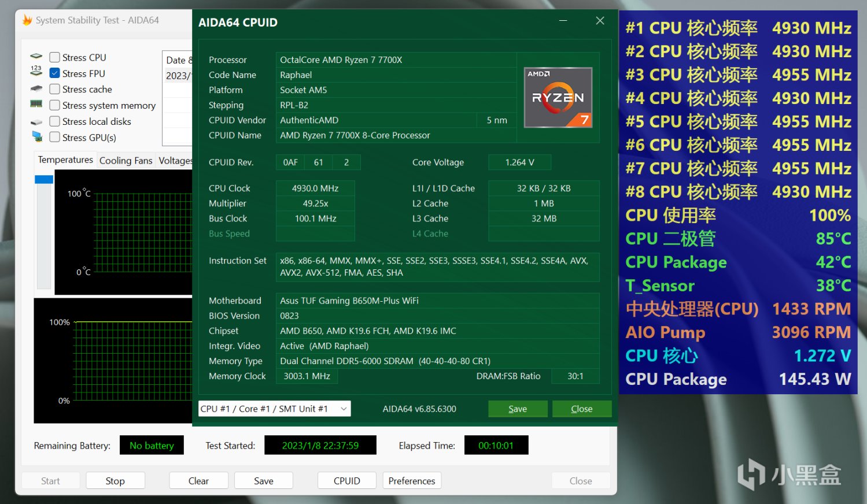Enable the Stress cache checkbox
The image size is (867, 504).
[x=55, y=89]
